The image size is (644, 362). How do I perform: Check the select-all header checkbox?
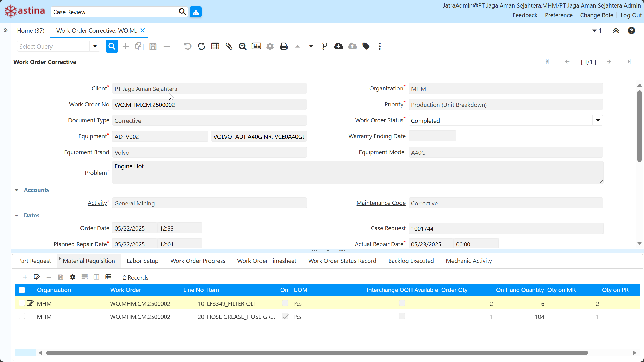(22, 290)
